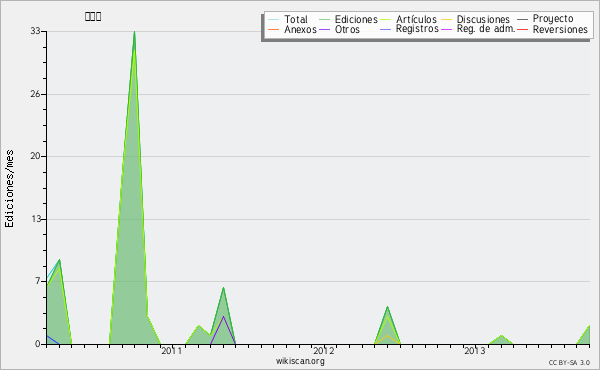The width and height of the screenshot is (600, 370).
Task: Click the Registros legend label
Action: pos(417,29)
